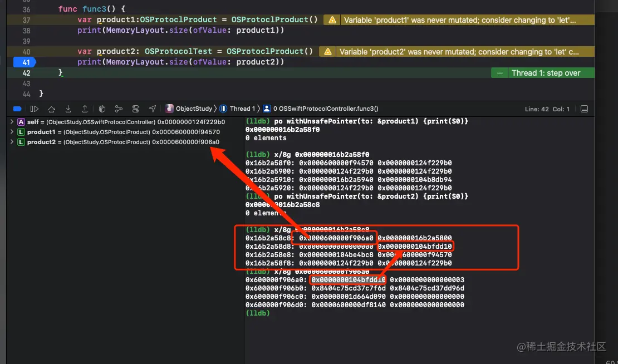Open Environment Overrides control
The height and width of the screenshot is (364, 618).
pyautogui.click(x=136, y=109)
